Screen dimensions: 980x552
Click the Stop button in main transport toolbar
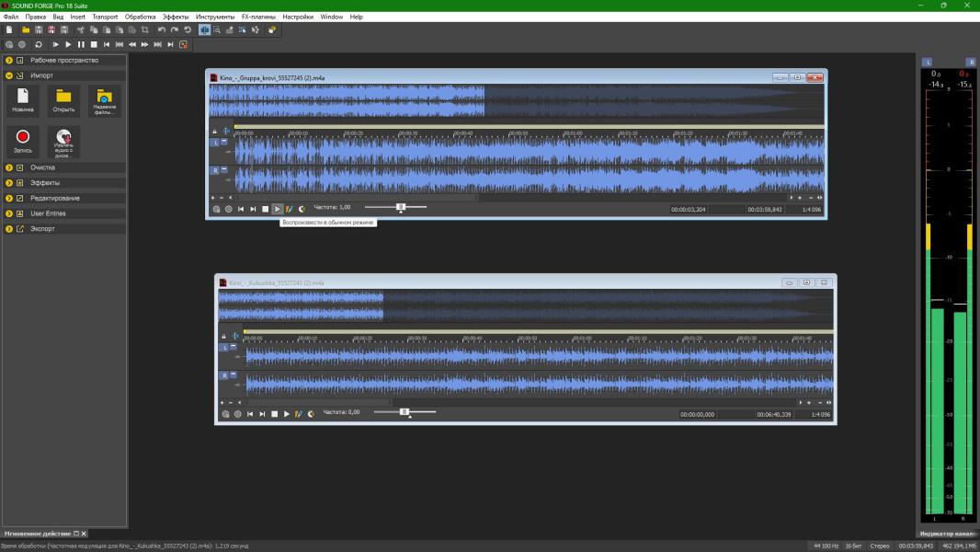coord(94,44)
